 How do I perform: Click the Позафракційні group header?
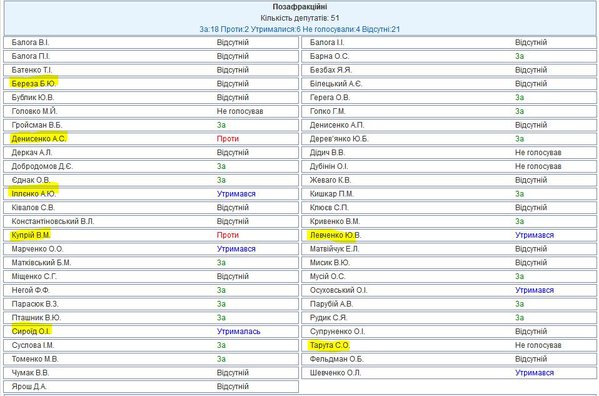[x=300, y=7]
